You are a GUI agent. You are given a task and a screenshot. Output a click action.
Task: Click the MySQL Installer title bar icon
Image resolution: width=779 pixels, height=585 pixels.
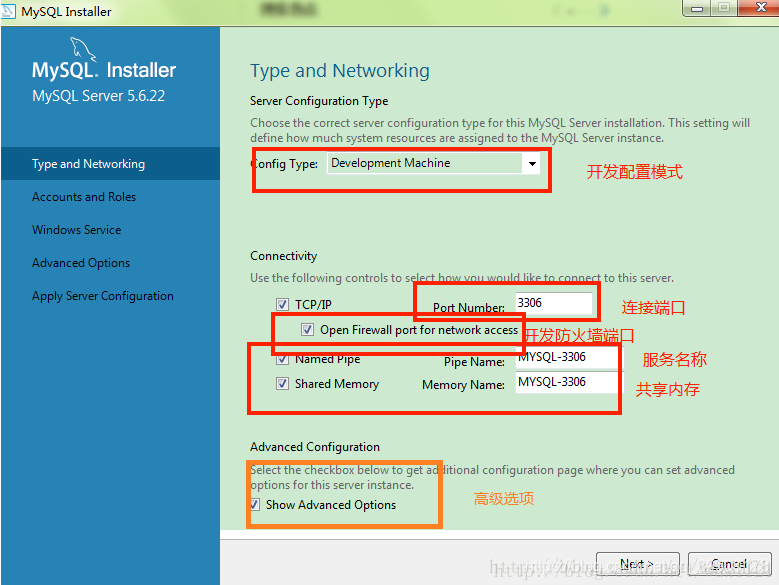click(x=8, y=10)
